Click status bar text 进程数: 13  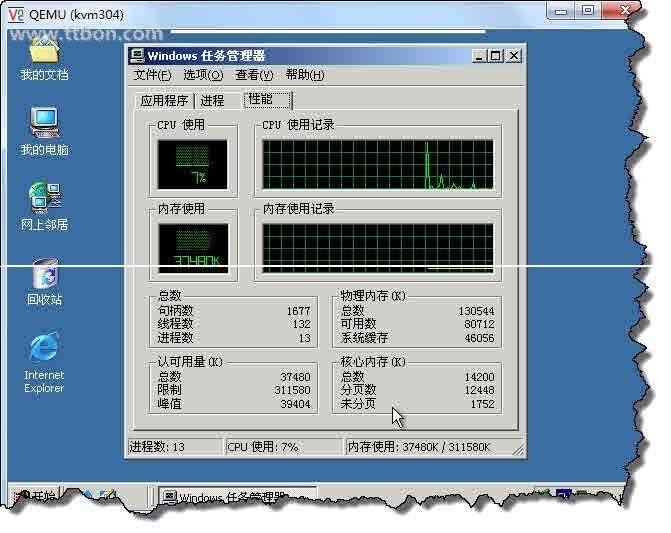pos(157,447)
